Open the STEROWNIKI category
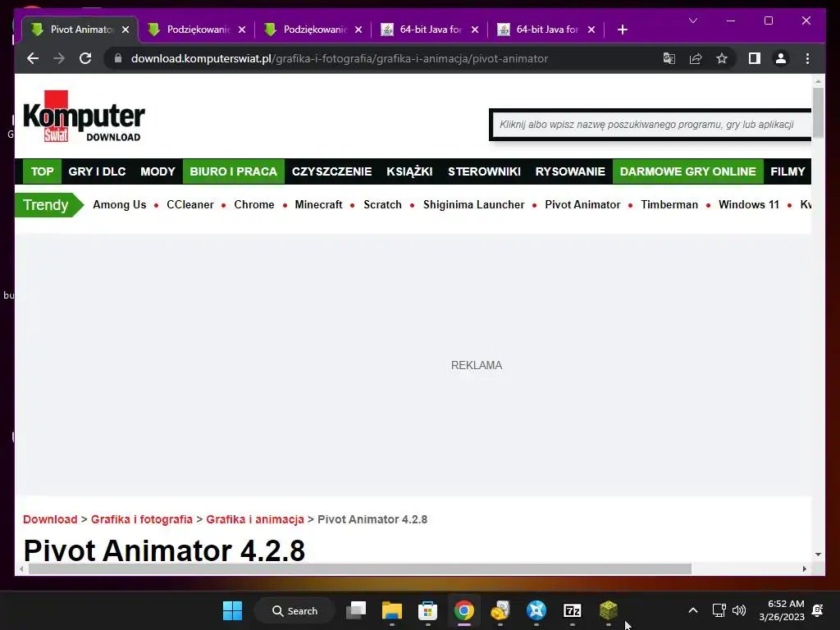The height and width of the screenshot is (630, 840). coord(484,171)
